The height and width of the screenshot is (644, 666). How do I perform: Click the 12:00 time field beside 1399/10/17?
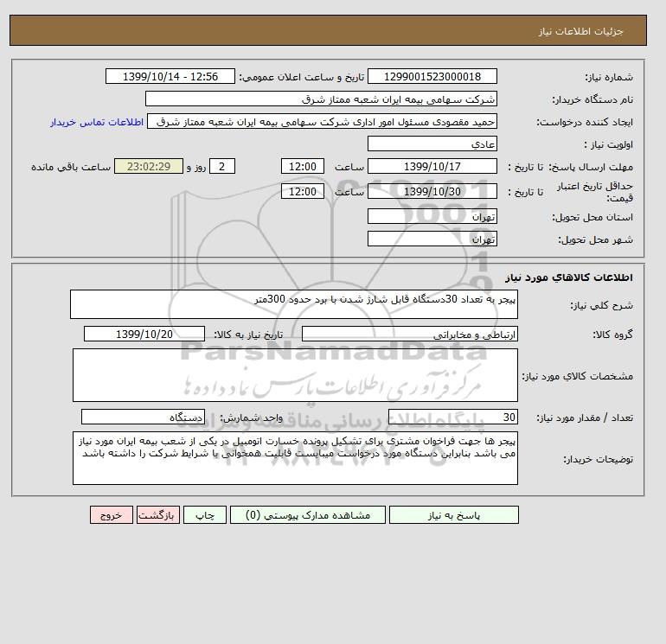tap(303, 167)
